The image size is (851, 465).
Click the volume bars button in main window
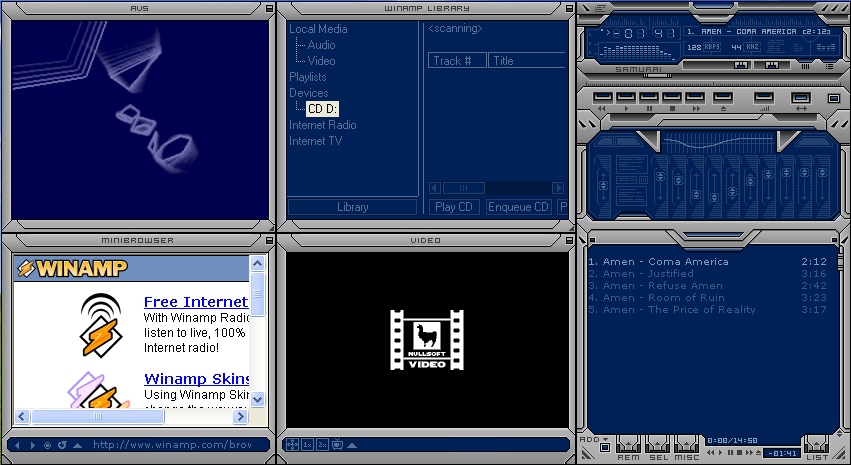pyautogui.click(x=764, y=98)
